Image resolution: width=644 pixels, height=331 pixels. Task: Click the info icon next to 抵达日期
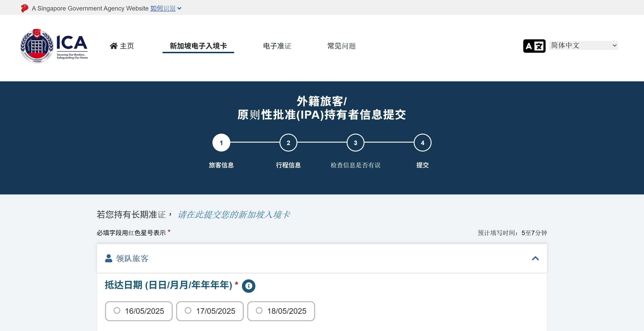click(x=248, y=286)
